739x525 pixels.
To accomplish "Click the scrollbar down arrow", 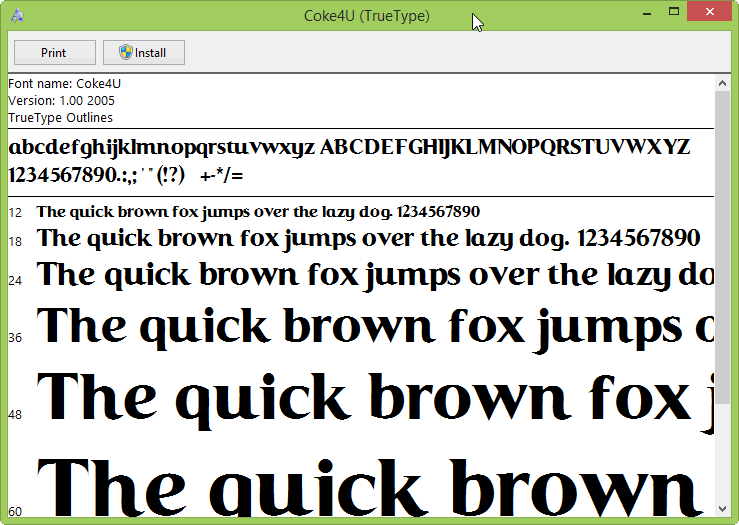I will click(x=722, y=509).
